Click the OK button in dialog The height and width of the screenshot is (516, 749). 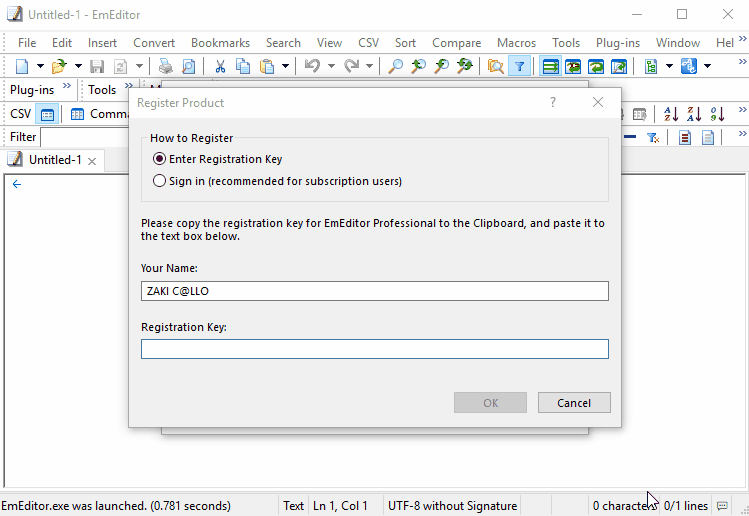491,403
